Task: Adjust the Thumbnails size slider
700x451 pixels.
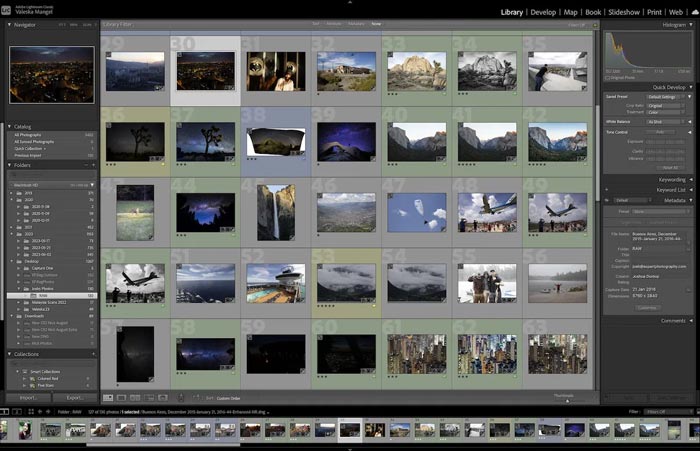Action: click(567, 401)
